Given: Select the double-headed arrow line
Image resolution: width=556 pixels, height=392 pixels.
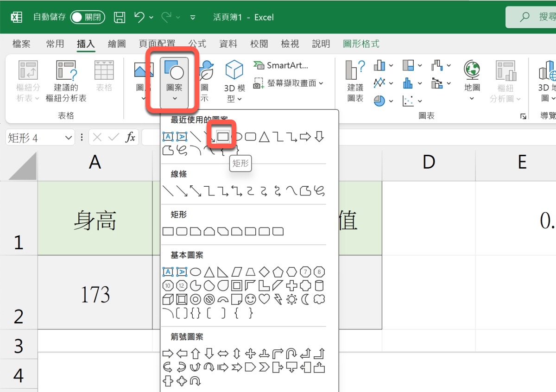Looking at the screenshot, I should (196, 191).
